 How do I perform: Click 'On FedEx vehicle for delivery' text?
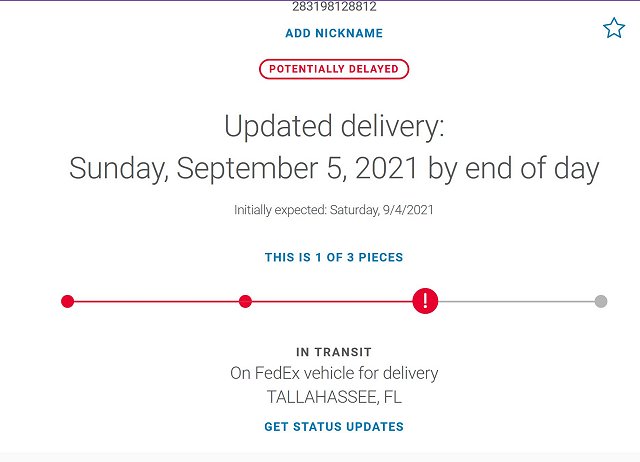coord(334,373)
